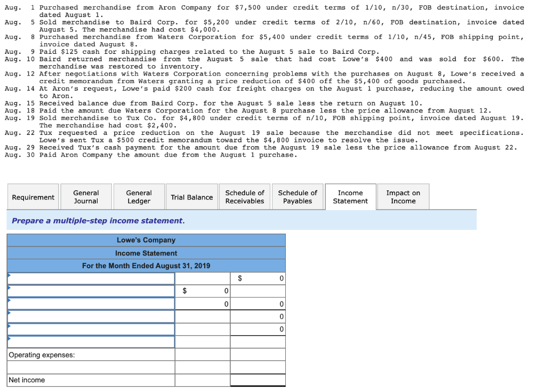Open the first income statement line dropdown
This screenshot has height=392, width=546.
click(91, 278)
